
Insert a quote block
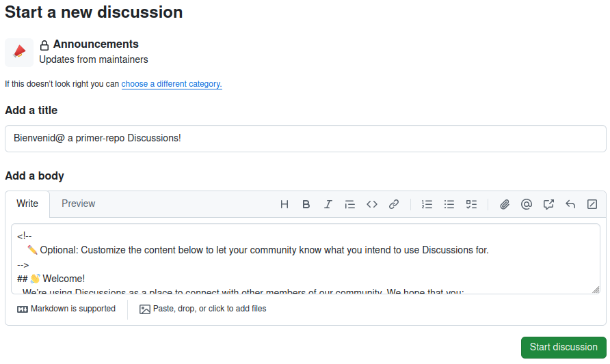[349, 204]
